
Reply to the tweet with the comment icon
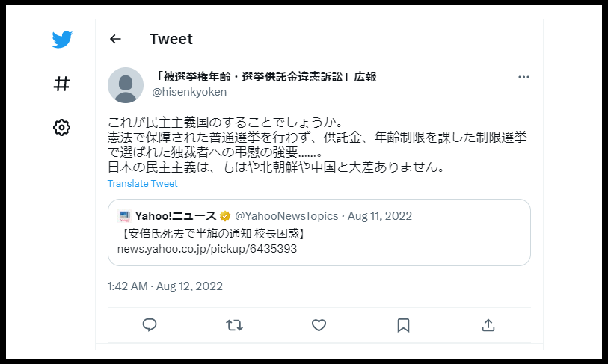[150, 325]
